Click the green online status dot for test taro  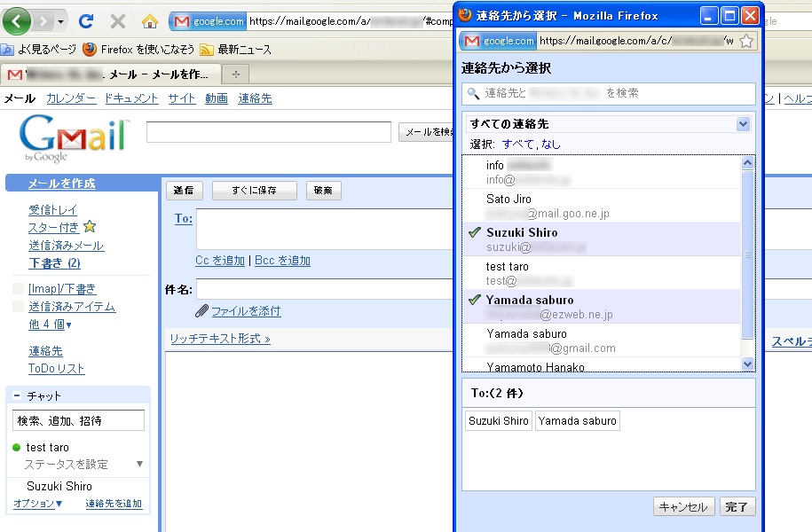(17, 447)
